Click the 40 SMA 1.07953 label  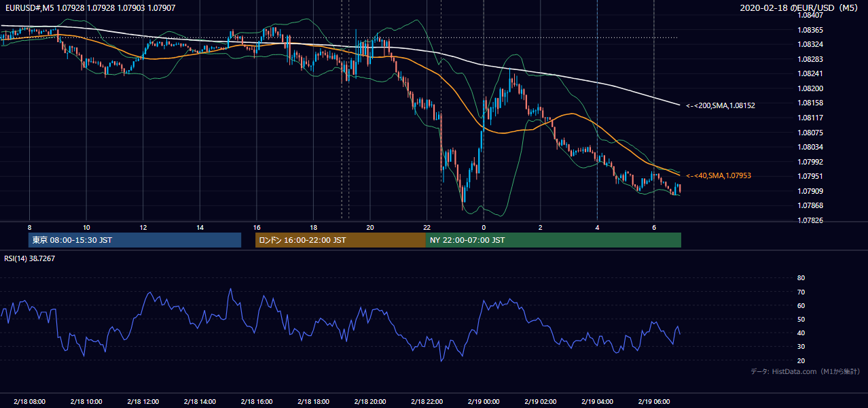719,175
